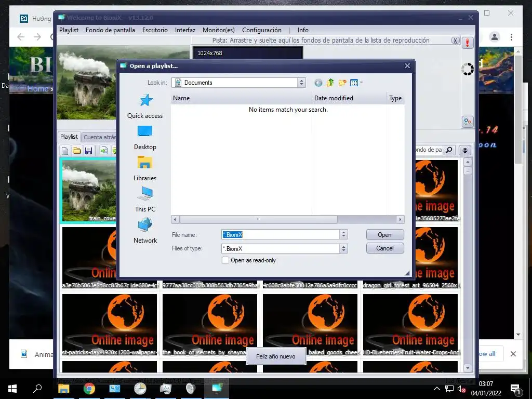Open the View menu icon in dialog
Image resolution: width=532 pixels, height=399 pixels.
coord(355,83)
